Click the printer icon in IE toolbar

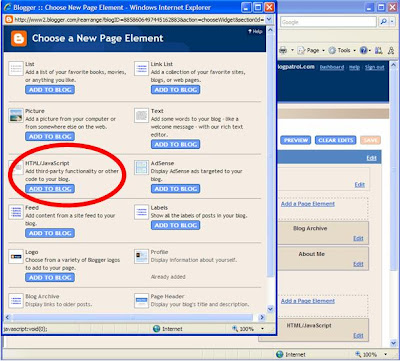coord(283,50)
